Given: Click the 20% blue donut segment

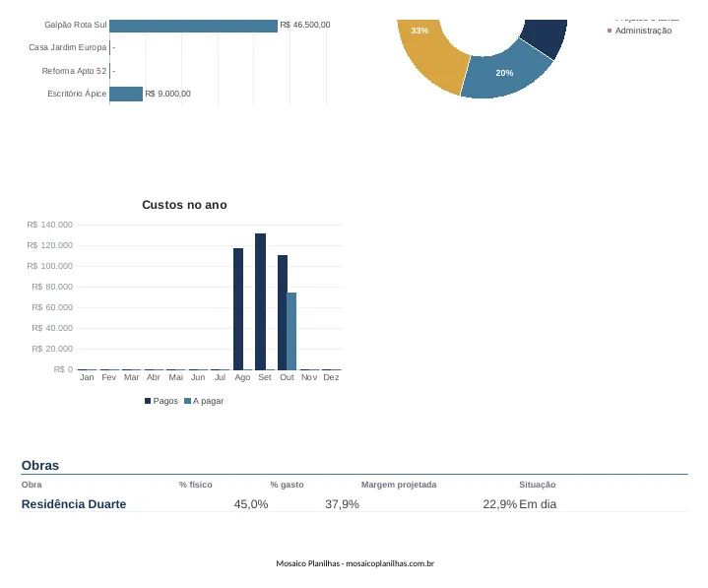Looking at the screenshot, I should tap(506, 75).
